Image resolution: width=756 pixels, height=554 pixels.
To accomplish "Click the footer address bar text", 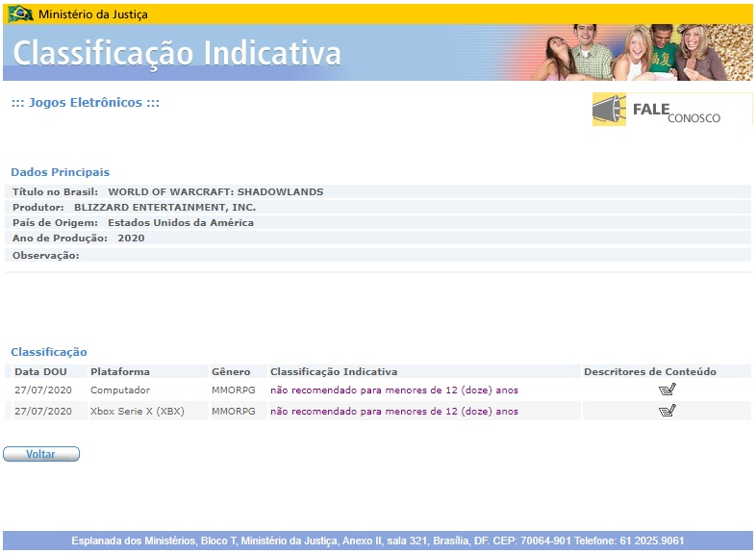I will coord(377,541).
